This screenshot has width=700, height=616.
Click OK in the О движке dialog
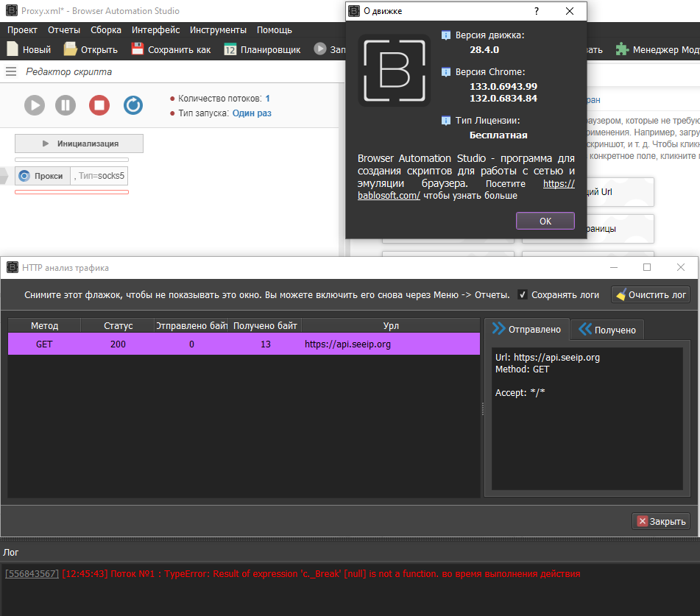click(545, 221)
